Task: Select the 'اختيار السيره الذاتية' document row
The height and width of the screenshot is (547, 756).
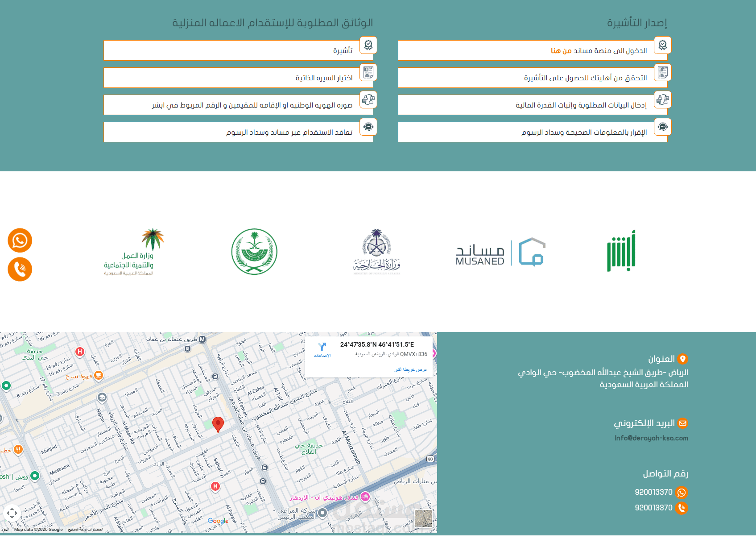Action: pyautogui.click(x=238, y=78)
